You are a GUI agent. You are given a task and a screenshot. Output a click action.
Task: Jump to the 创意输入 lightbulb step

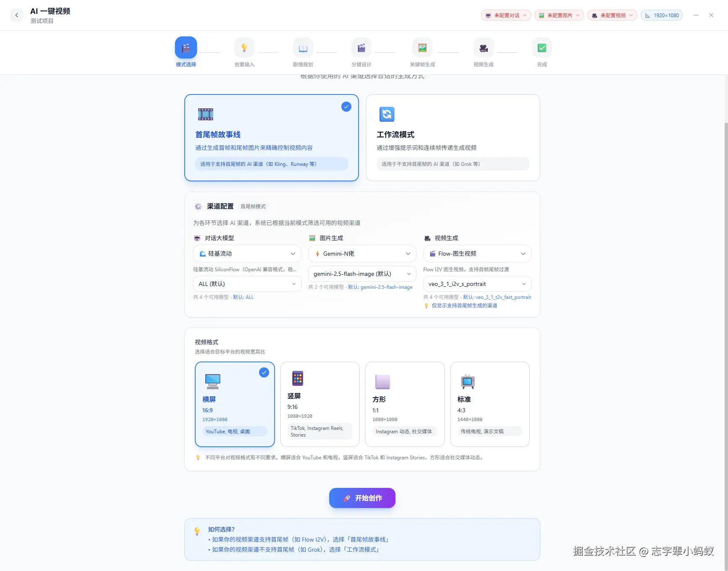click(x=244, y=47)
